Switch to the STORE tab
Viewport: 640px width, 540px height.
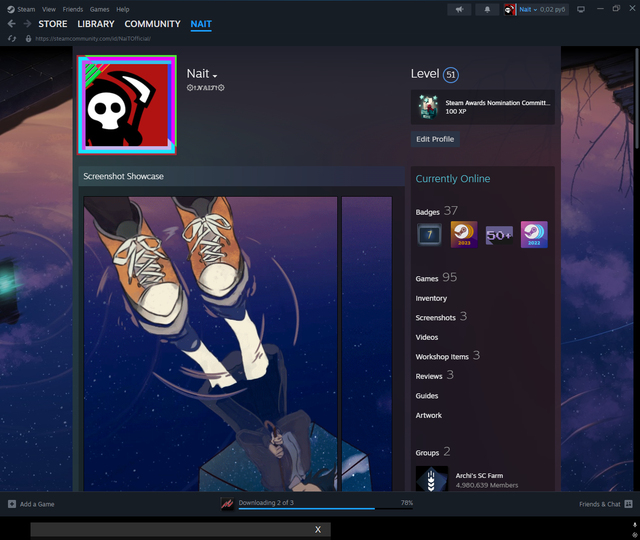[x=53, y=24]
